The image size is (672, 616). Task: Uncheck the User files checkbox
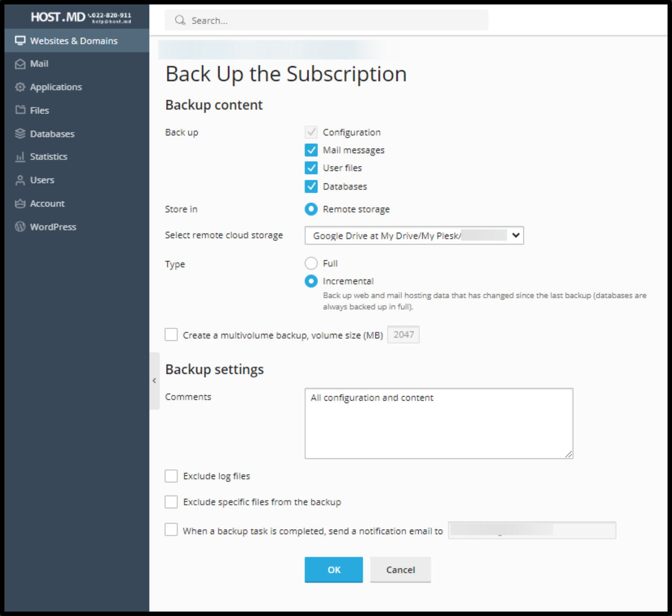311,168
